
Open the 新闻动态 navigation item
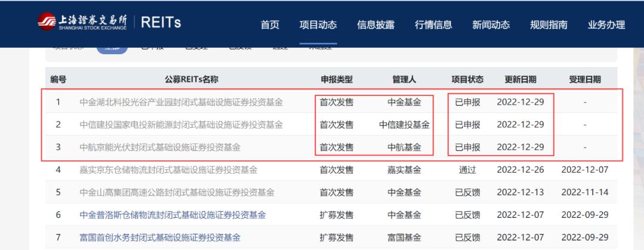pyautogui.click(x=491, y=24)
